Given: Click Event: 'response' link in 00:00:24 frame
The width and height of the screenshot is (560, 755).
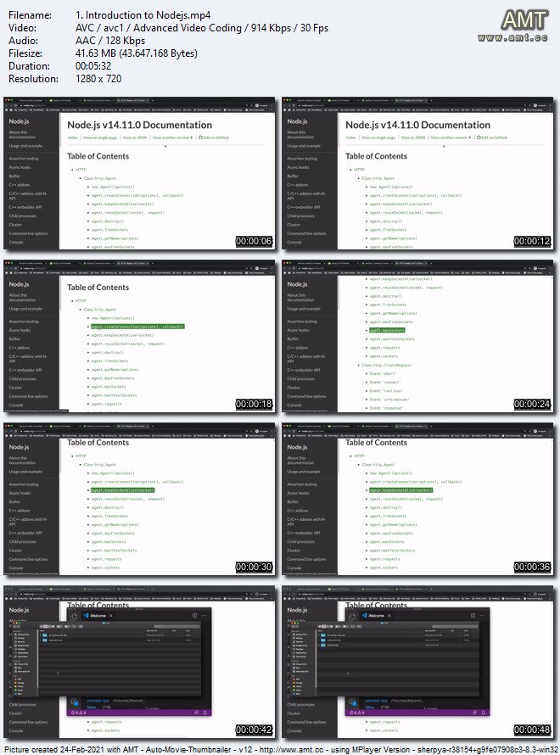Looking at the screenshot, I should click(x=386, y=408).
